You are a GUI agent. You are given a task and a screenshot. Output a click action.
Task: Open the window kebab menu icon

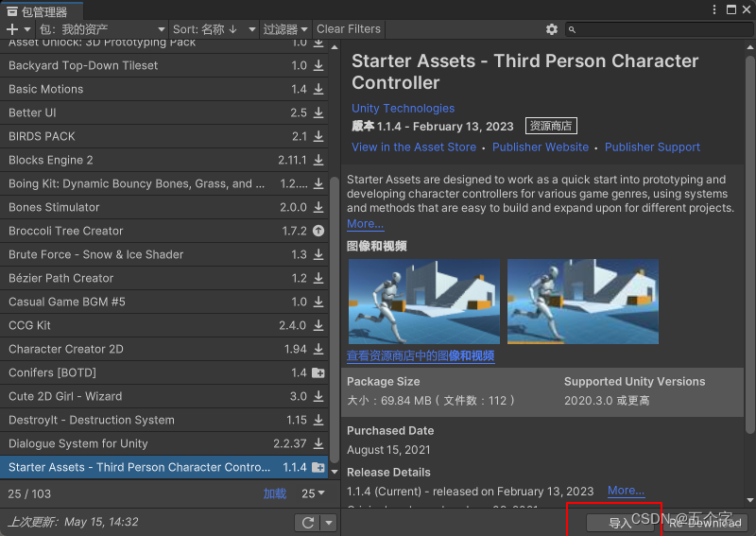[714, 9]
